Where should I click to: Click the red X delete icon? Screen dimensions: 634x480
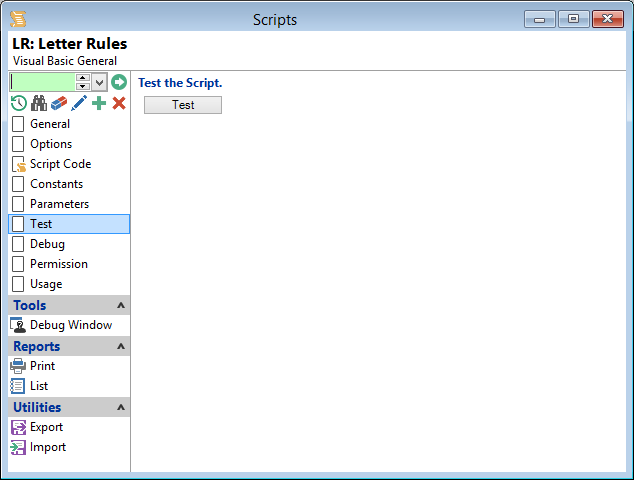(119, 103)
